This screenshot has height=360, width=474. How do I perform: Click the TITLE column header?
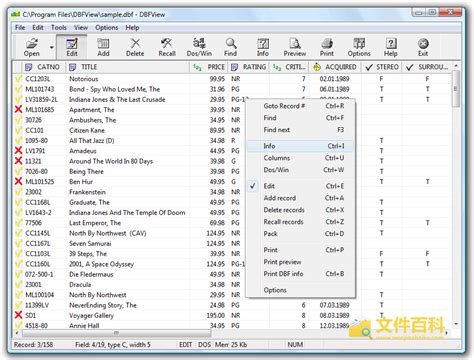(128, 67)
